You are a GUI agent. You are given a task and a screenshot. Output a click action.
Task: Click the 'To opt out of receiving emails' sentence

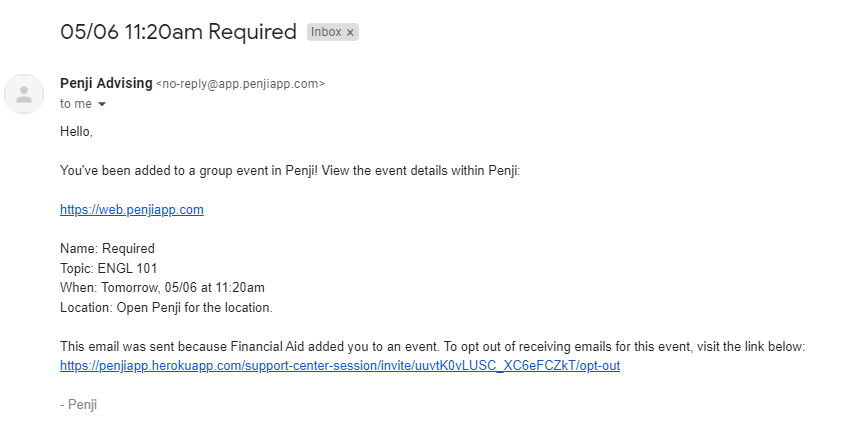pos(624,347)
